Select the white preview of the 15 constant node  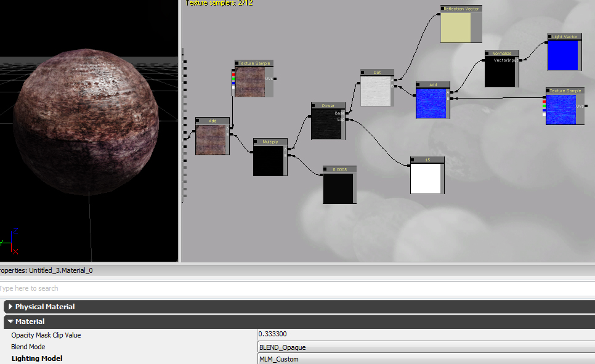coord(426,179)
